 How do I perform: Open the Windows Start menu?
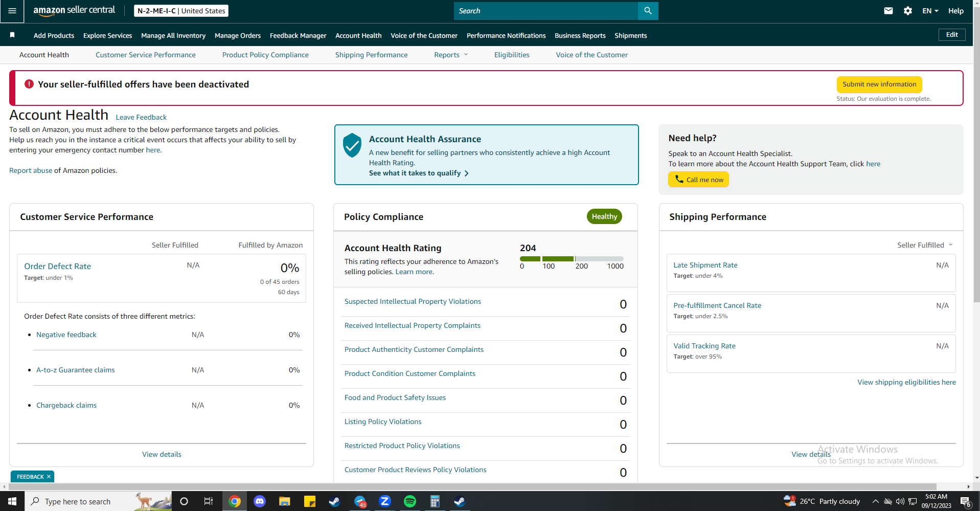(12, 501)
